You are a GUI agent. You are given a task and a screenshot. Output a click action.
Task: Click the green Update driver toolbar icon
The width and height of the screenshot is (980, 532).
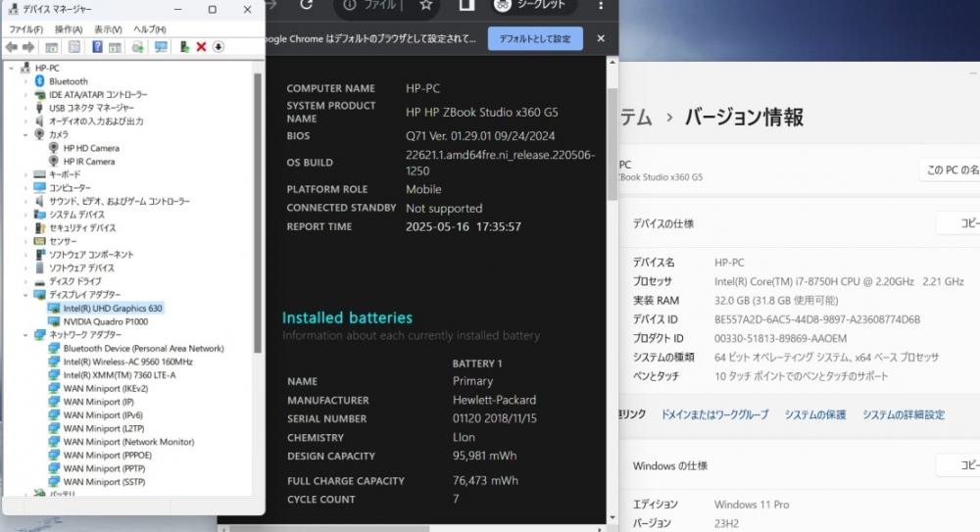coord(184,47)
